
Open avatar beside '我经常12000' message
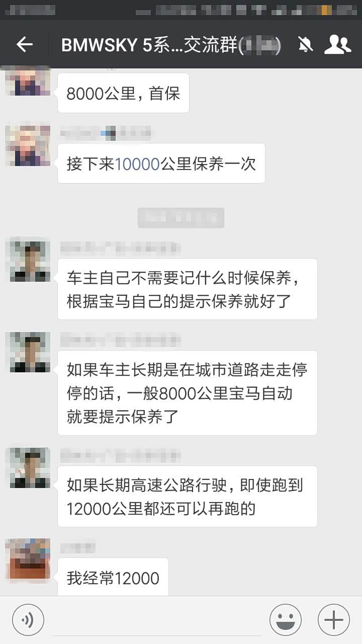(28, 559)
